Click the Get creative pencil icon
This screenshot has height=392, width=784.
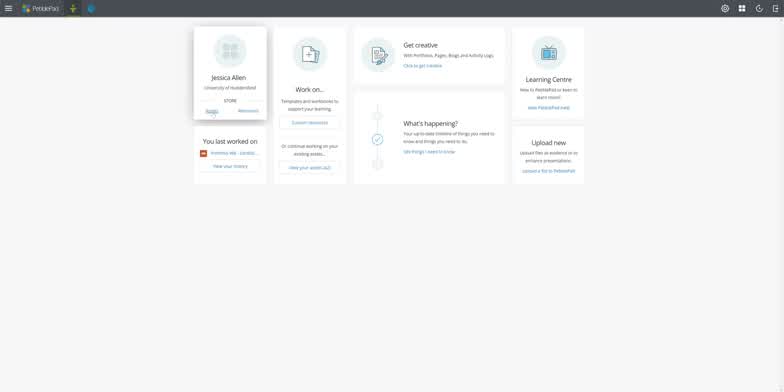pyautogui.click(x=378, y=55)
